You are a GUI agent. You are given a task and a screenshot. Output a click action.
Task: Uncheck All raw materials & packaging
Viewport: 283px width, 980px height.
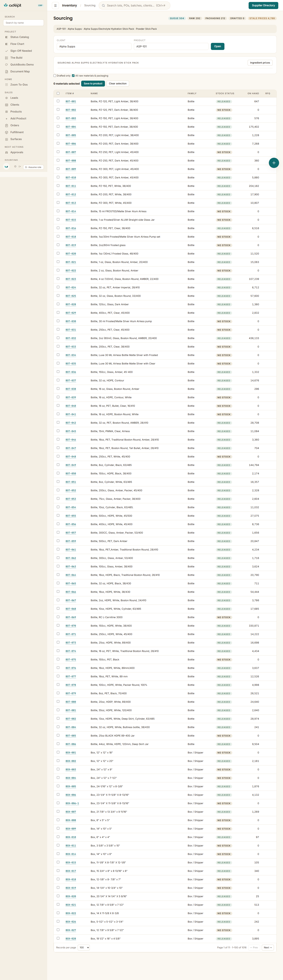click(x=73, y=76)
